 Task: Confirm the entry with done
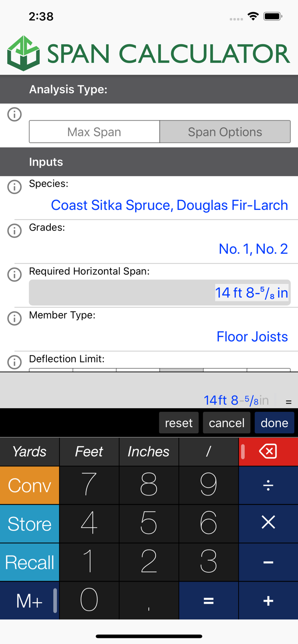pyautogui.click(x=274, y=422)
